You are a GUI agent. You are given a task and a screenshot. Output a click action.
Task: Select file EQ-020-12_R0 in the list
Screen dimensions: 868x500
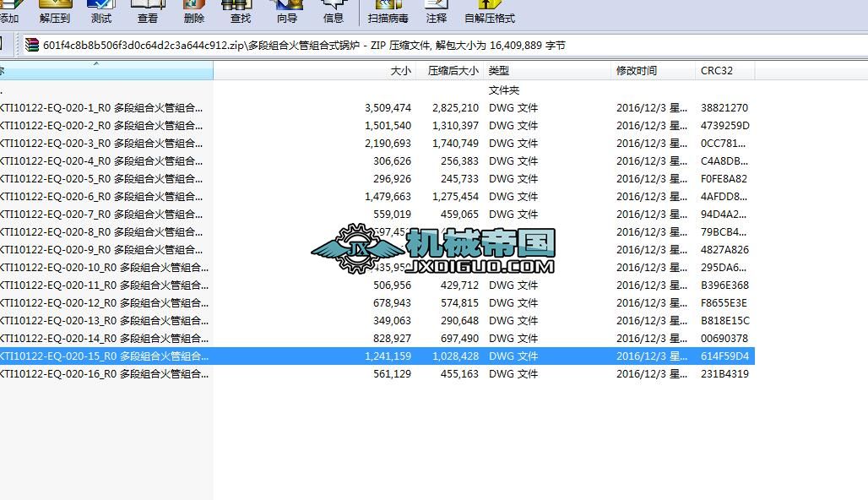tap(377, 302)
